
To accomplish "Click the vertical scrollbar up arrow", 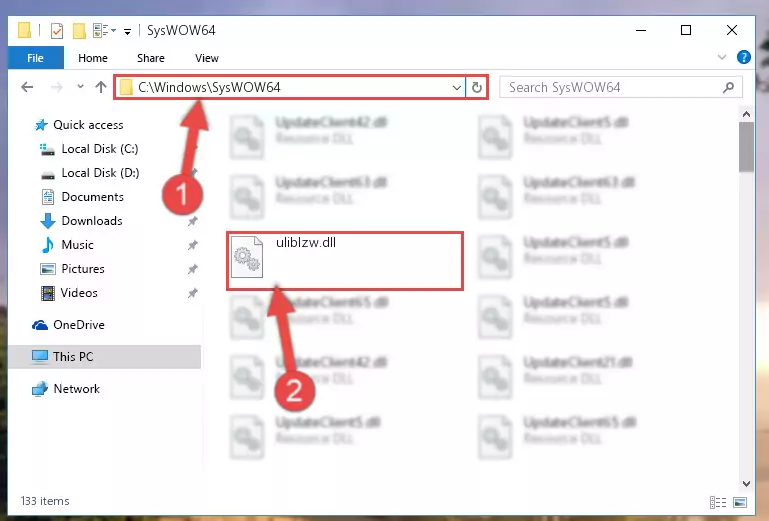I will (x=746, y=114).
